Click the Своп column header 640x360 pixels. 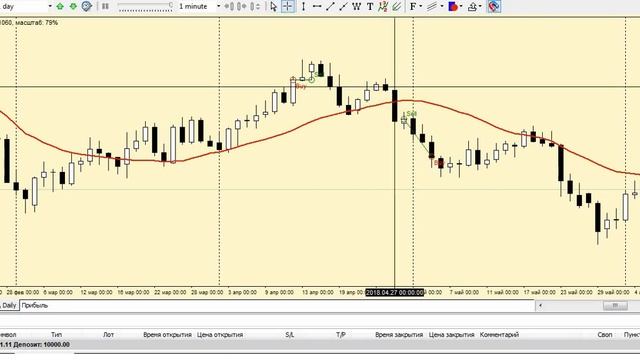coord(605,335)
